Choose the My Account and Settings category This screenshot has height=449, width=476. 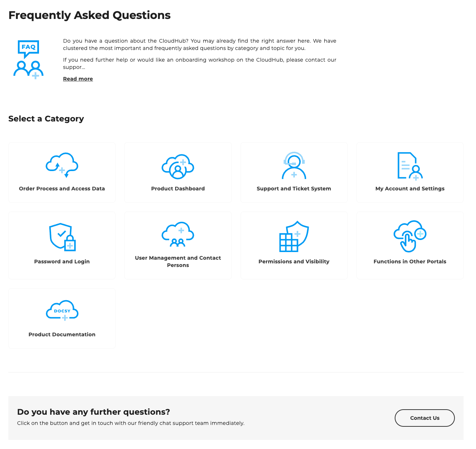pyautogui.click(x=410, y=172)
